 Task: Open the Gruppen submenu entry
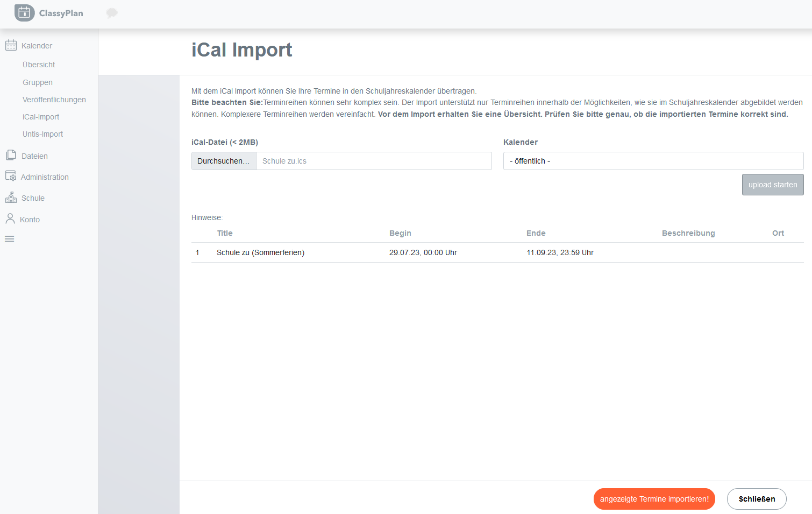38,82
